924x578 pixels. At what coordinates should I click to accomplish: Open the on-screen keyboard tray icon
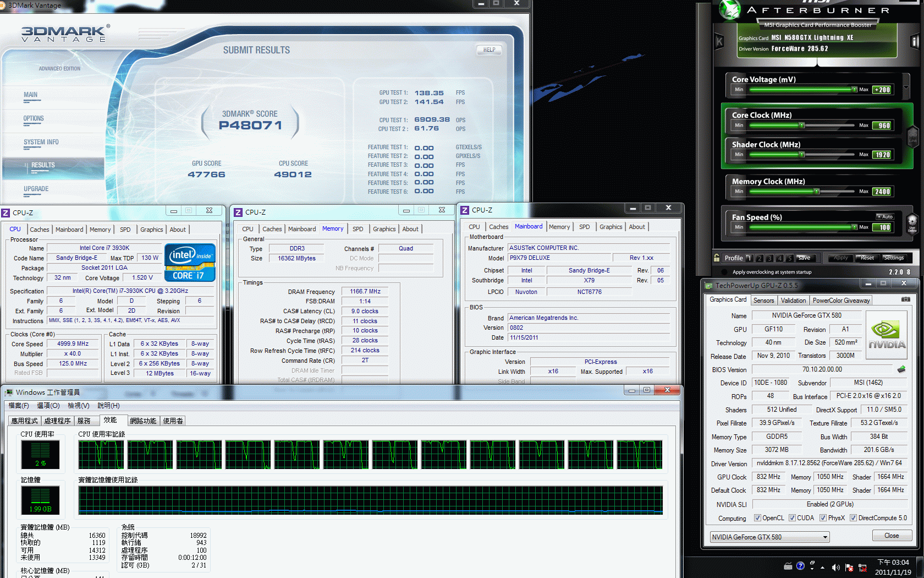[x=788, y=566]
